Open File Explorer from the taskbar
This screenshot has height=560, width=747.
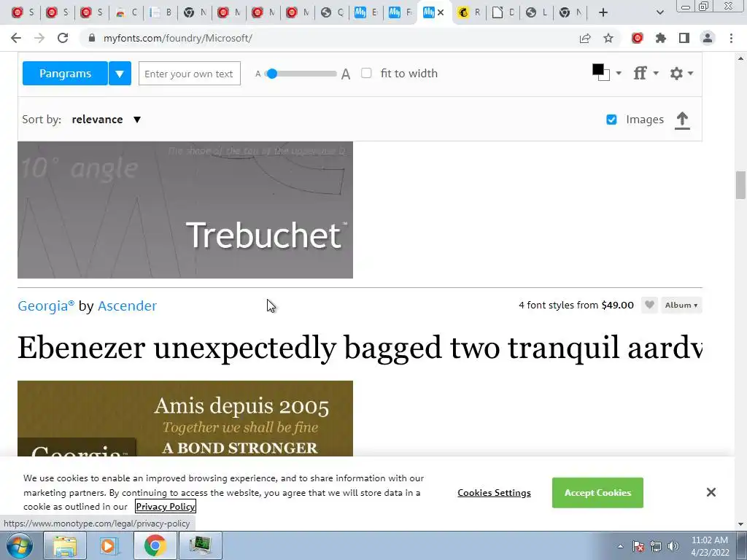tap(65, 545)
